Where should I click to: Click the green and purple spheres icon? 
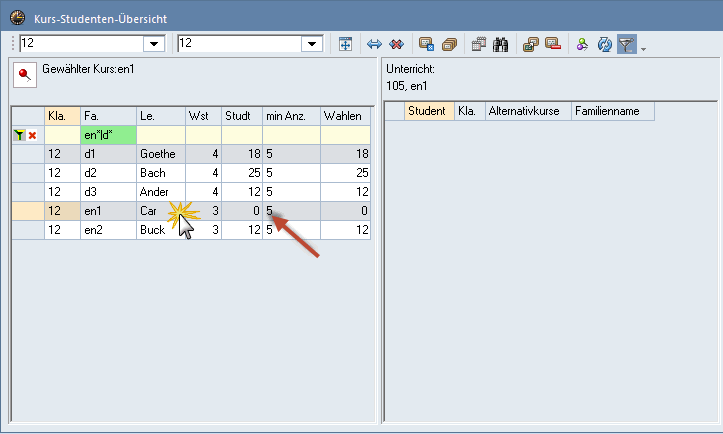point(582,44)
